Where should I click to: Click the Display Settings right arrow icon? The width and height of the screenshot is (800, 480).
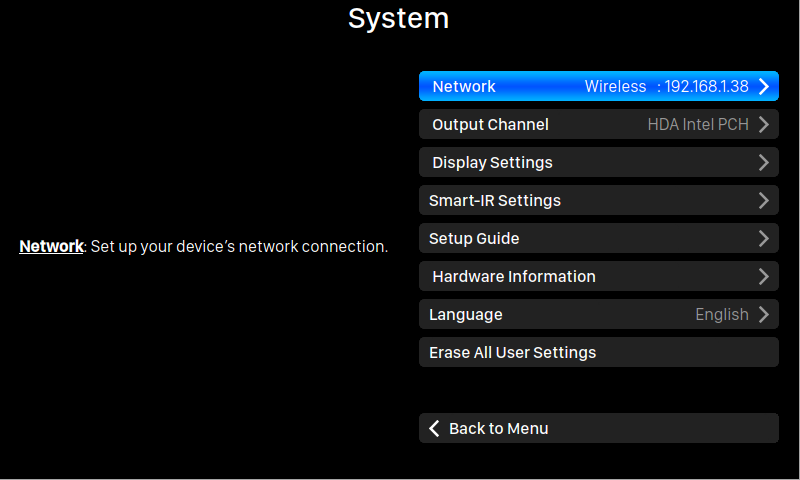point(764,162)
